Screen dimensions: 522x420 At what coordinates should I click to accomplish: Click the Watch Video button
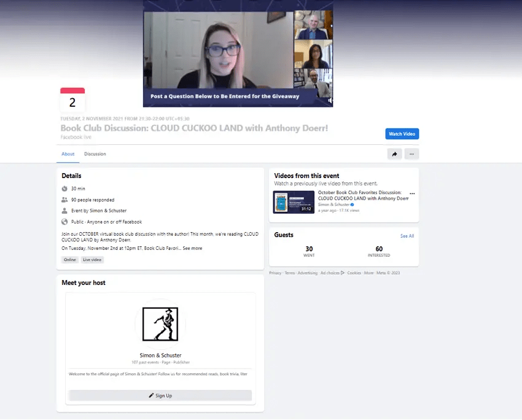coord(402,133)
